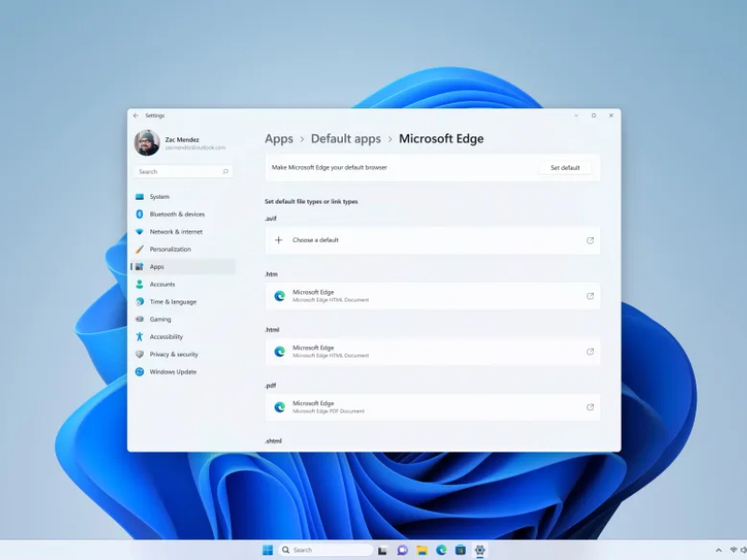
Task: Open Network & internet settings
Action: tap(176, 231)
